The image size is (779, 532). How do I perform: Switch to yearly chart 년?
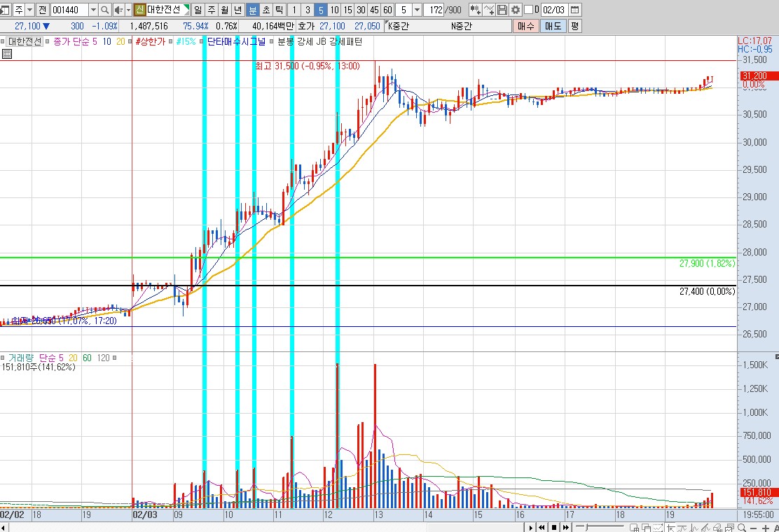point(238,9)
